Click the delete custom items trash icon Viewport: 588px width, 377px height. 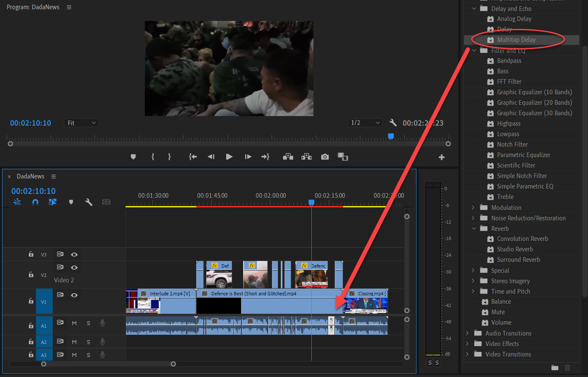coord(567,367)
